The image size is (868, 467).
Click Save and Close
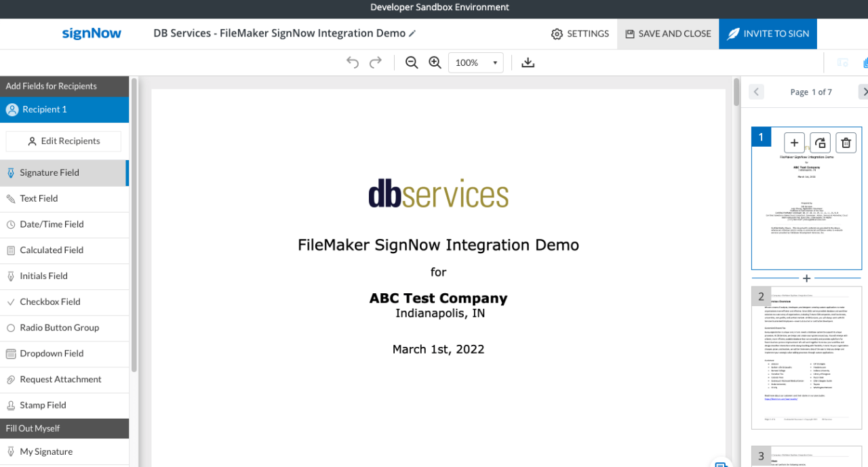(668, 33)
